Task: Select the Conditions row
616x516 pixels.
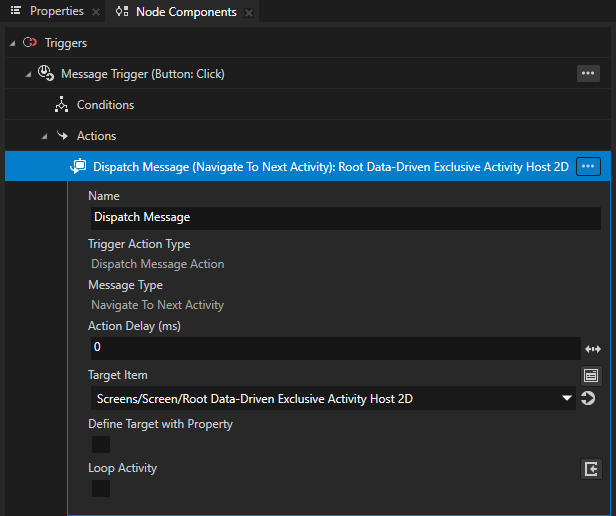Action: (x=308, y=105)
